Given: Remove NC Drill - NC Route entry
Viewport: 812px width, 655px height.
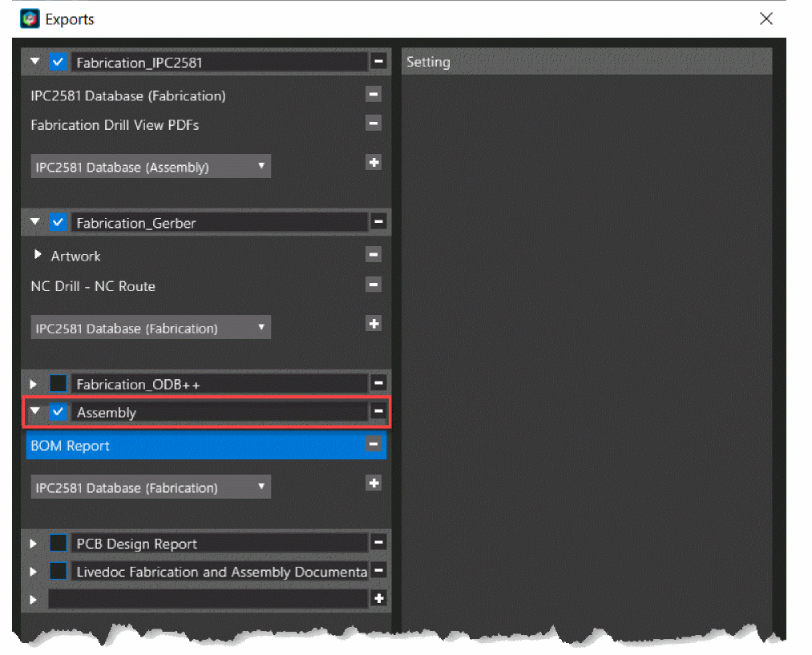Looking at the screenshot, I should 374,285.
